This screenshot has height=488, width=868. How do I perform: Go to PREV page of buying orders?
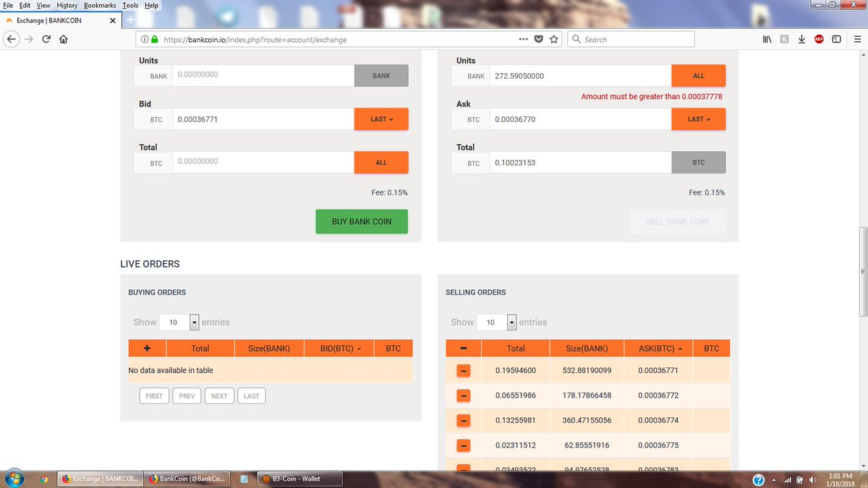[x=187, y=396]
